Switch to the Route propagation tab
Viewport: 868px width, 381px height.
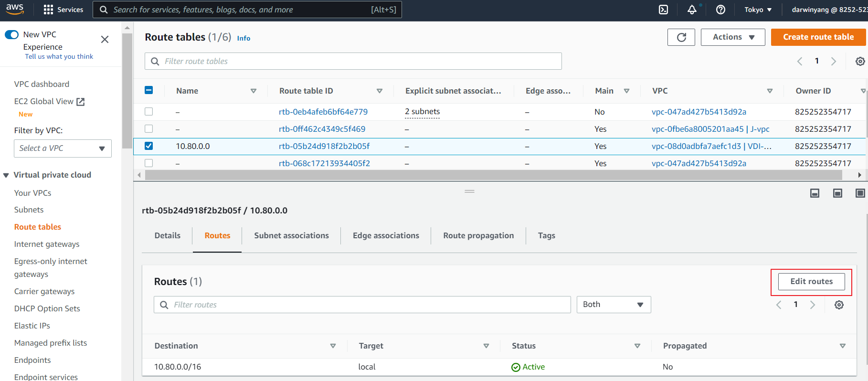coord(478,235)
